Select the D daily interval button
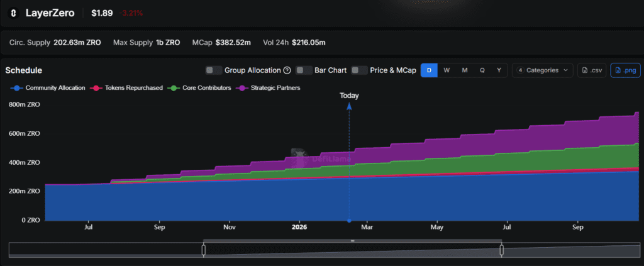 pyautogui.click(x=429, y=70)
